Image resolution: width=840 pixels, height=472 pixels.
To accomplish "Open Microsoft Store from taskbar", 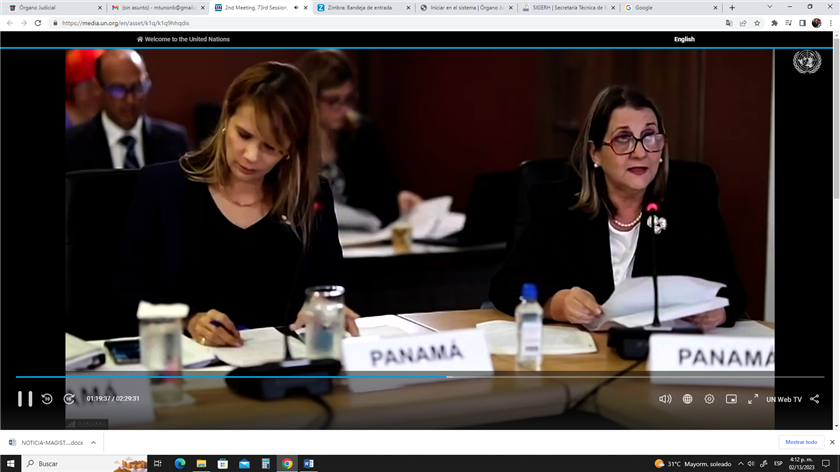I will click(223, 463).
